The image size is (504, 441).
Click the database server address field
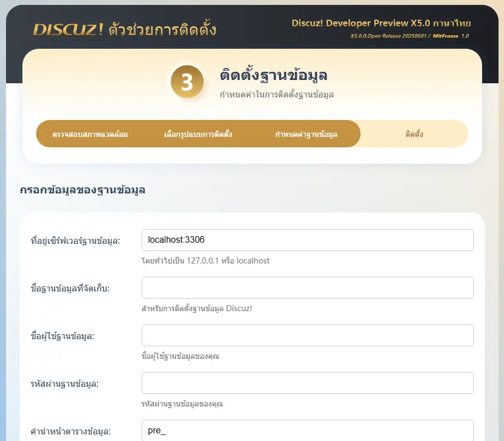pyautogui.click(x=308, y=240)
